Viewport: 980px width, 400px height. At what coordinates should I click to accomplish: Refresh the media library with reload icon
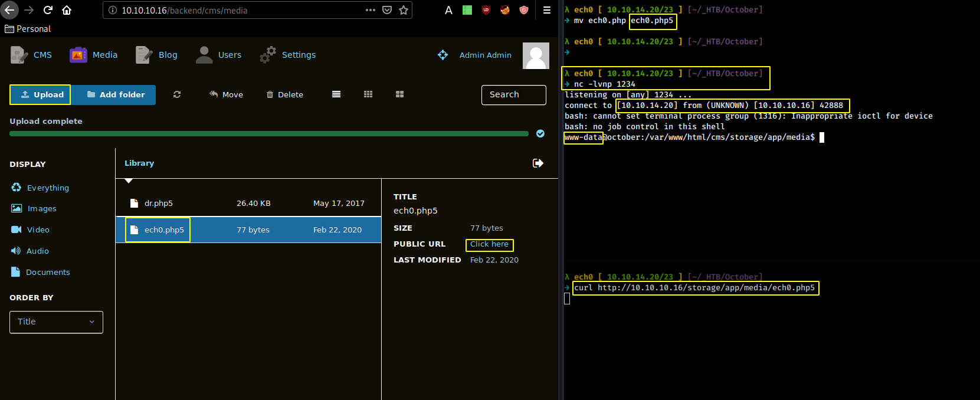pyautogui.click(x=177, y=94)
